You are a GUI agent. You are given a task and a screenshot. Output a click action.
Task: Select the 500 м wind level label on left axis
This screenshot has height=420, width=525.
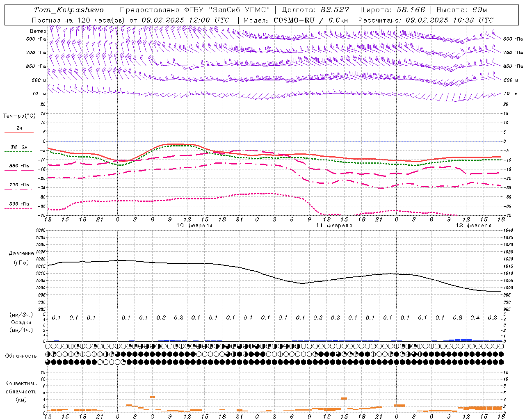pyautogui.click(x=39, y=80)
